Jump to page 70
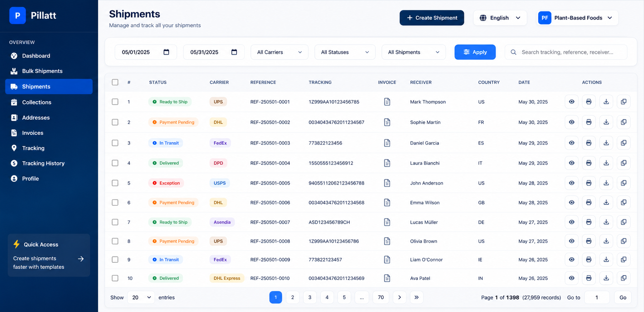The height and width of the screenshot is (312, 644). click(381, 297)
